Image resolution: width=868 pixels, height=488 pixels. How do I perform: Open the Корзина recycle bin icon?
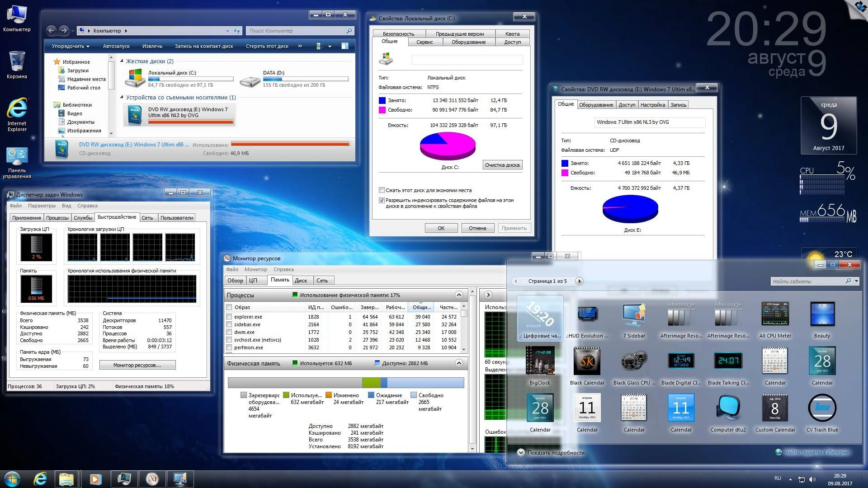17,65
